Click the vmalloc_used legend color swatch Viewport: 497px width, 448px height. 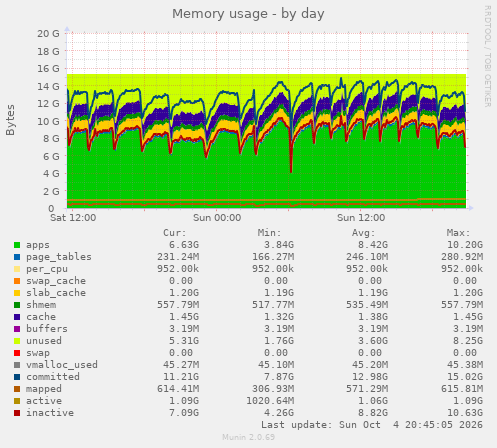17,365
